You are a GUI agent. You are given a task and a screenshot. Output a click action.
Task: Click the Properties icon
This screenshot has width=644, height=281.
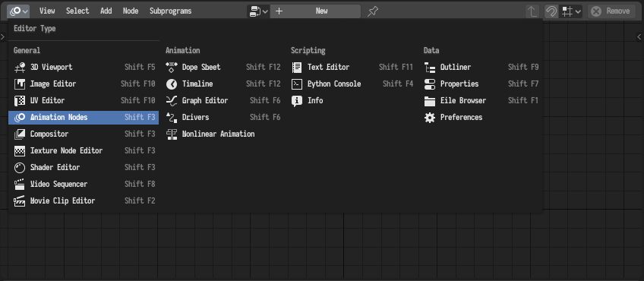[x=430, y=84]
